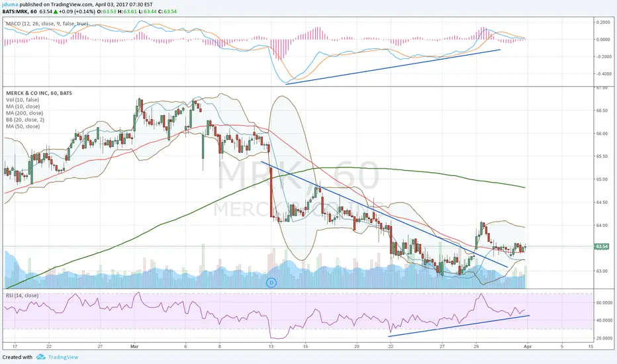Click the 60.0000 RSI axis label
The height and width of the screenshot is (364, 617).
(604, 303)
